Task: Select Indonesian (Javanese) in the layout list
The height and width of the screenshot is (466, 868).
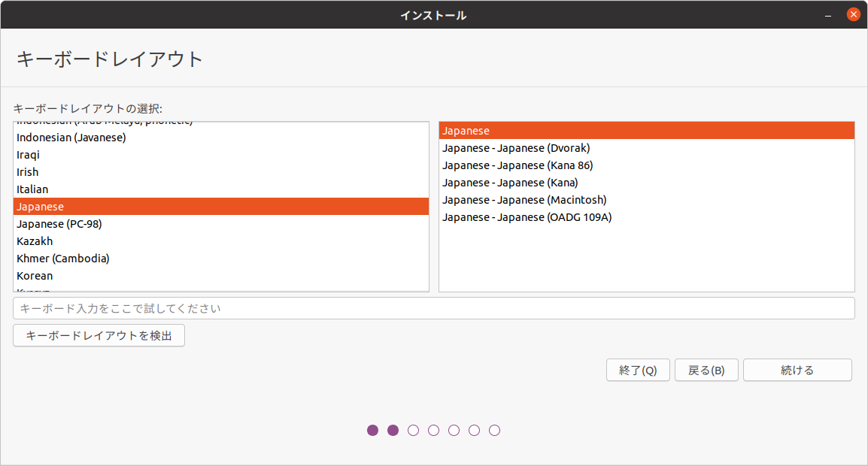Action: pos(221,138)
